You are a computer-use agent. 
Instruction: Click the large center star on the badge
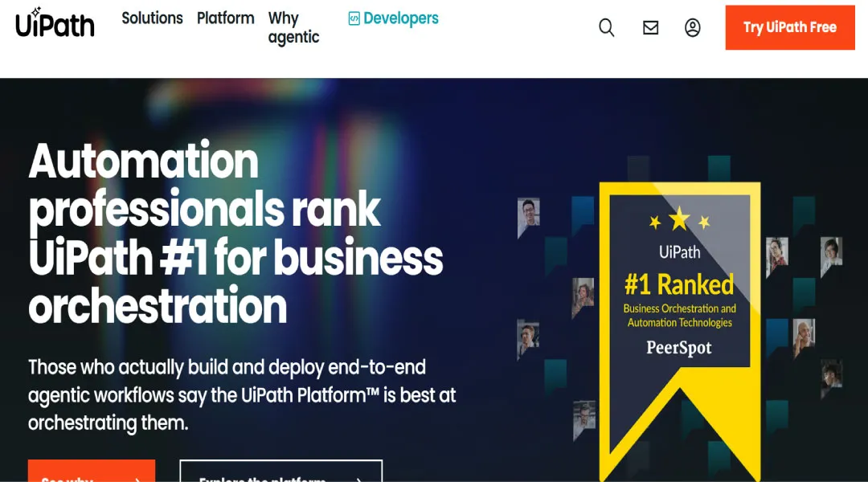pyautogui.click(x=680, y=217)
